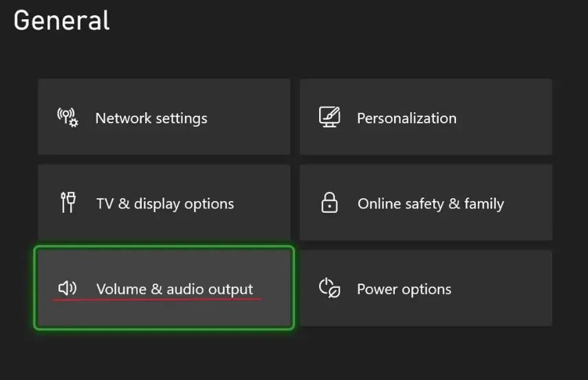This screenshot has width=588, height=380.
Task: Click the "Online safety & family" text label
Action: click(431, 204)
